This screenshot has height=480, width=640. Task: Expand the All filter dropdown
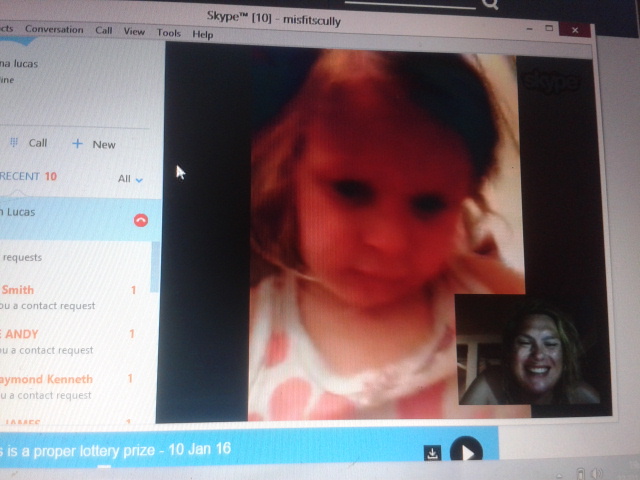tap(131, 179)
